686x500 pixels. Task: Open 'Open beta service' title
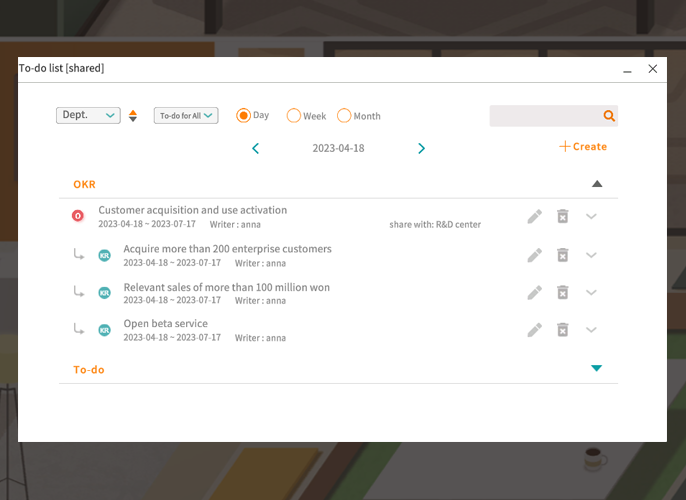[165, 324]
